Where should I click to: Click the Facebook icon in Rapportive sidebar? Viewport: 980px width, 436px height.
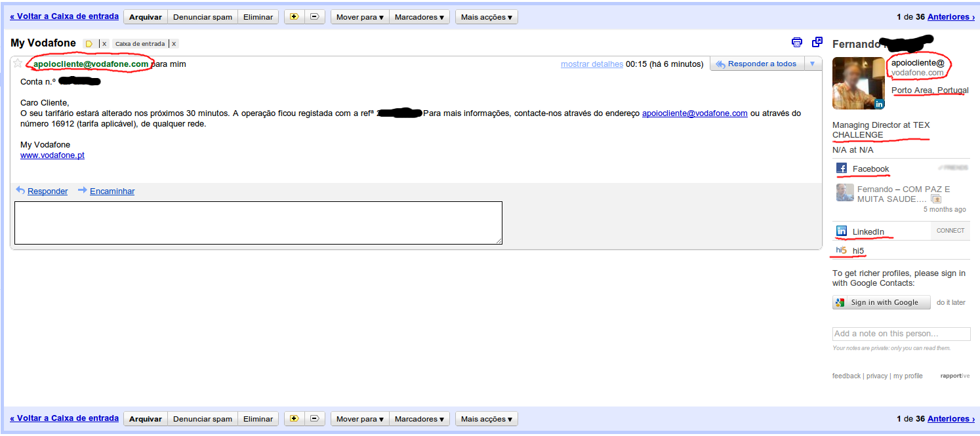[842, 168]
